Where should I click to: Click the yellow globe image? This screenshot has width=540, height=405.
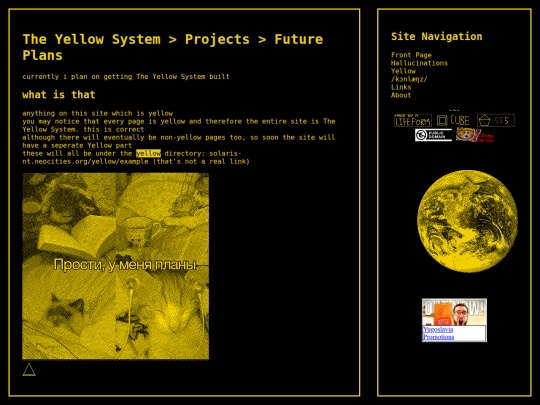[x=467, y=221]
